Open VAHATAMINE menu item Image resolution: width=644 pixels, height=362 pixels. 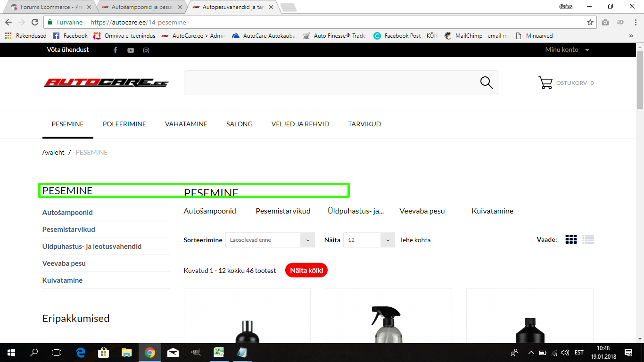click(x=186, y=124)
